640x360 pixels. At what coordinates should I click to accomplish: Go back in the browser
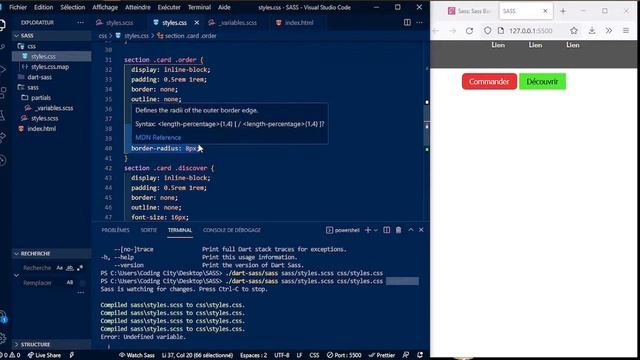pos(436,31)
